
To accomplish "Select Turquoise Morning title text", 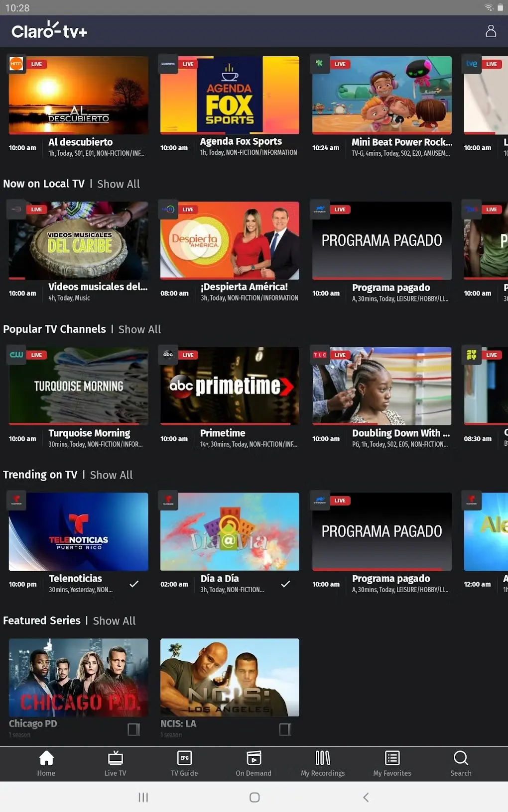I will coord(89,433).
